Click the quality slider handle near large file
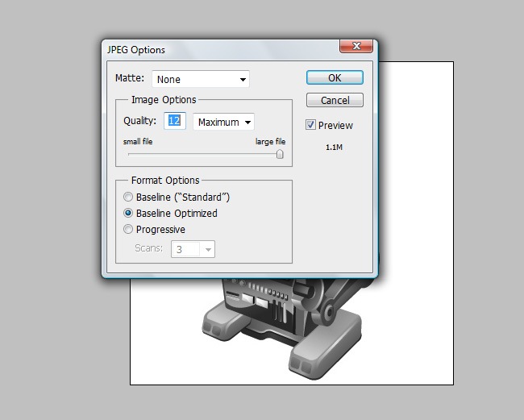The height and width of the screenshot is (420, 524). (280, 154)
